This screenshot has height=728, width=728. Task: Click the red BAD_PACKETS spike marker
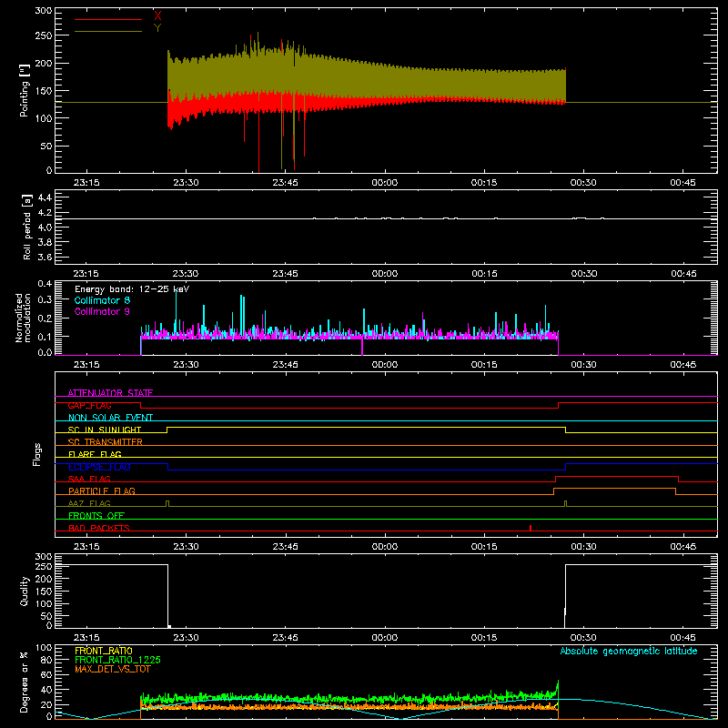(x=531, y=528)
